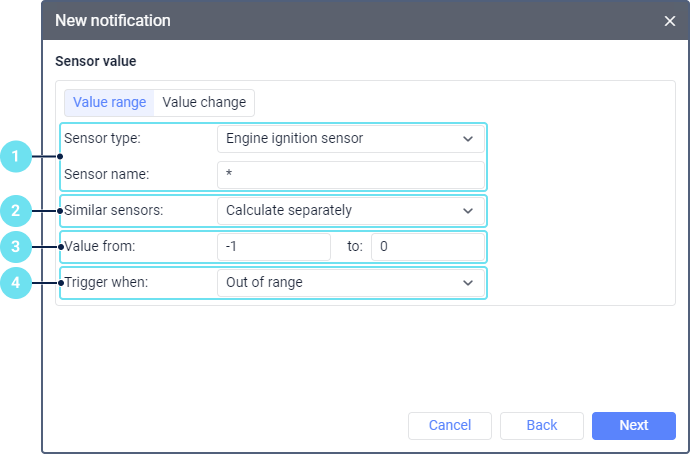Click the 'Sensor value' section heading
The image size is (690, 454).
[x=96, y=61]
